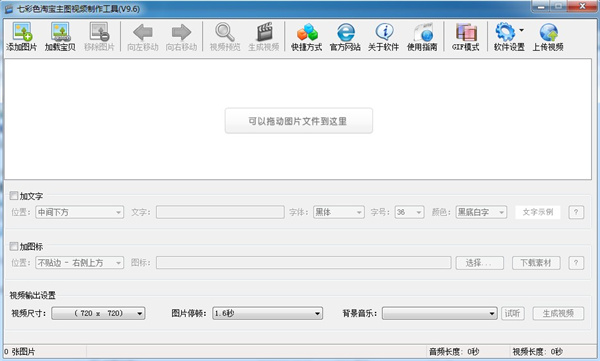The width and height of the screenshot is (600, 361).
Task: Open the 字号 font size dropdown
Action: [409, 212]
